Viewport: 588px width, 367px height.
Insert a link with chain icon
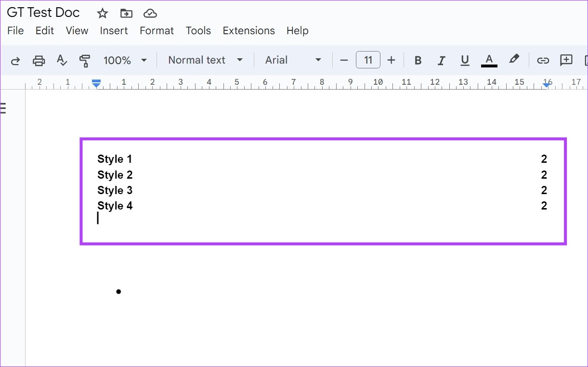pos(543,60)
